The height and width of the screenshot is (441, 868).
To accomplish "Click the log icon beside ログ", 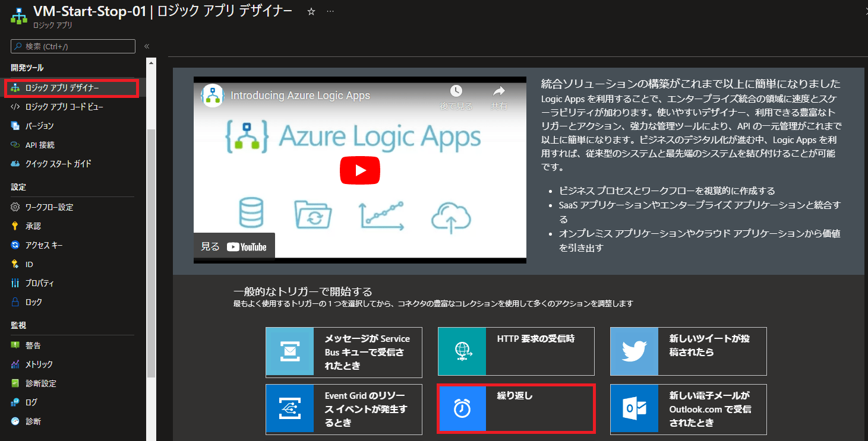I will (x=15, y=402).
